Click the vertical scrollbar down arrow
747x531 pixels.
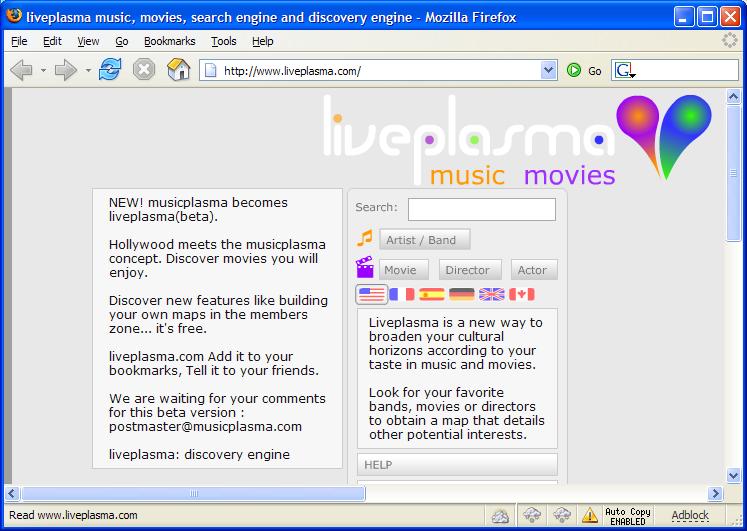[x=733, y=474]
